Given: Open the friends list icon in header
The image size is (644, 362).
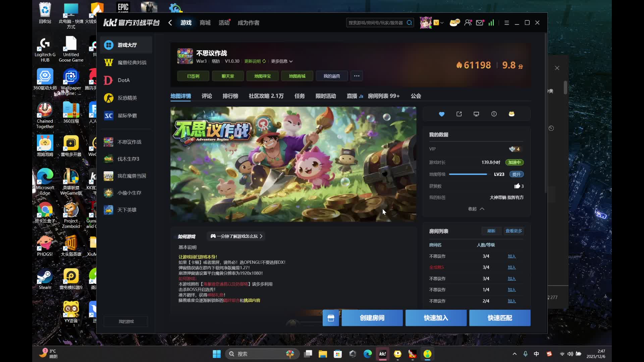Looking at the screenshot, I should (x=468, y=23).
